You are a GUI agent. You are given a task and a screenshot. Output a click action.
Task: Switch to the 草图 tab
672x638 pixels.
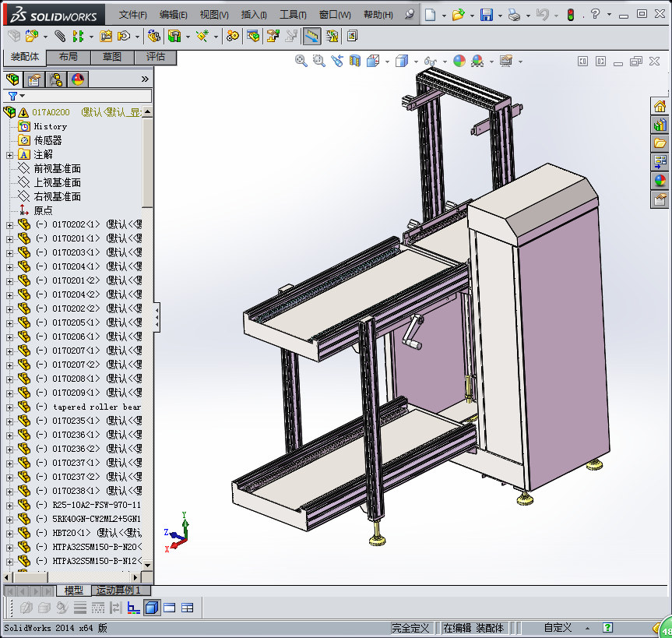click(x=112, y=57)
